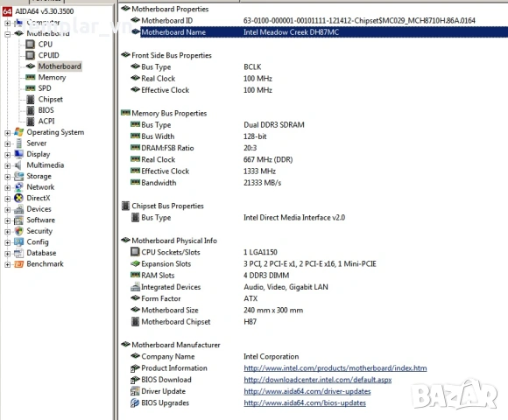The width and height of the screenshot is (508, 420).
Task: Click the Form Factor ATX row
Action: pos(194,298)
